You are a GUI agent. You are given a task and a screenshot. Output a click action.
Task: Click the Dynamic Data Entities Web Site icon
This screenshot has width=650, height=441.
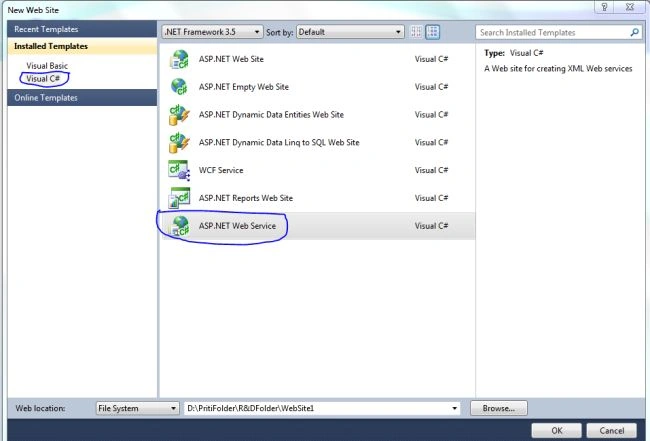179,115
